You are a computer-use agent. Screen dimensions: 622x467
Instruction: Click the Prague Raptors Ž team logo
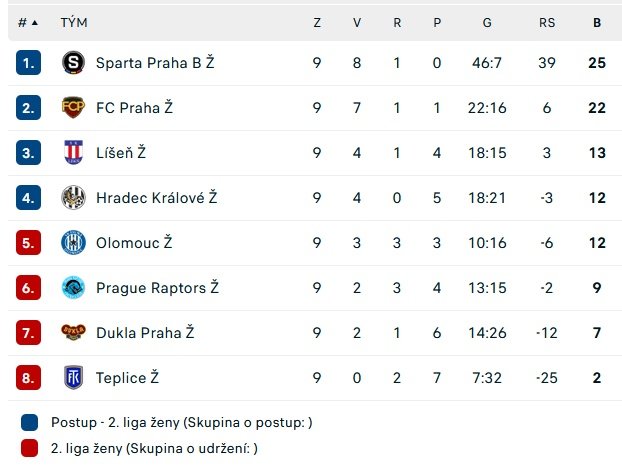click(73, 288)
